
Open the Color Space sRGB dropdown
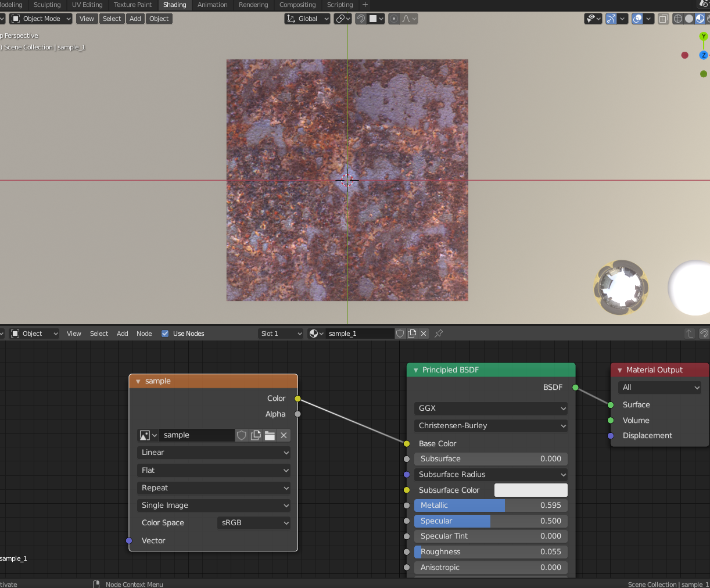(254, 523)
